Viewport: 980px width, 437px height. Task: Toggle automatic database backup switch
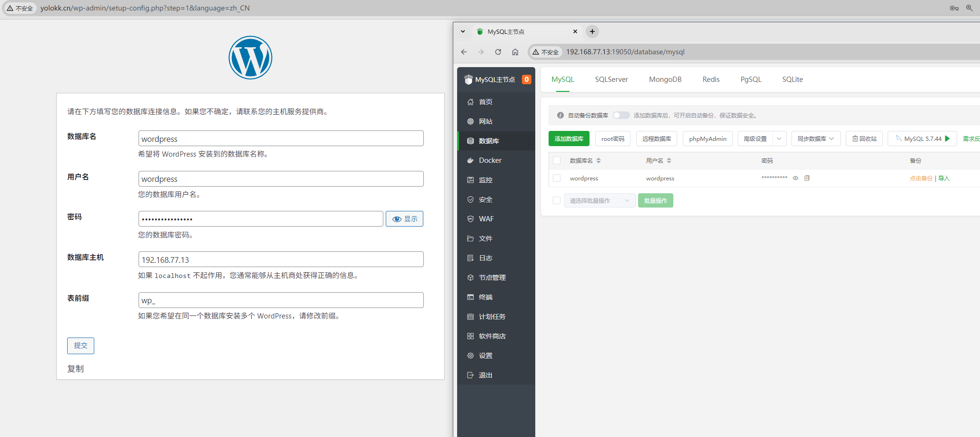click(x=621, y=115)
